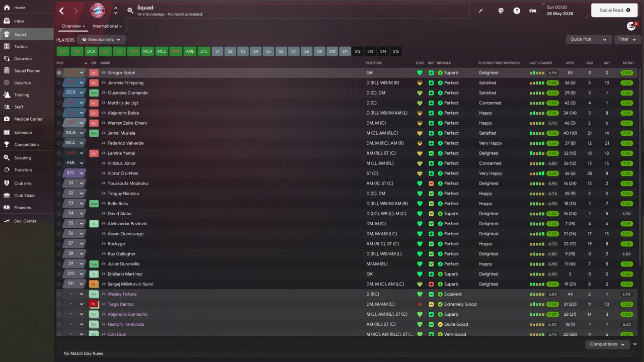Open the Filter dropdown
Screen dimensions: 644x362
627,39
